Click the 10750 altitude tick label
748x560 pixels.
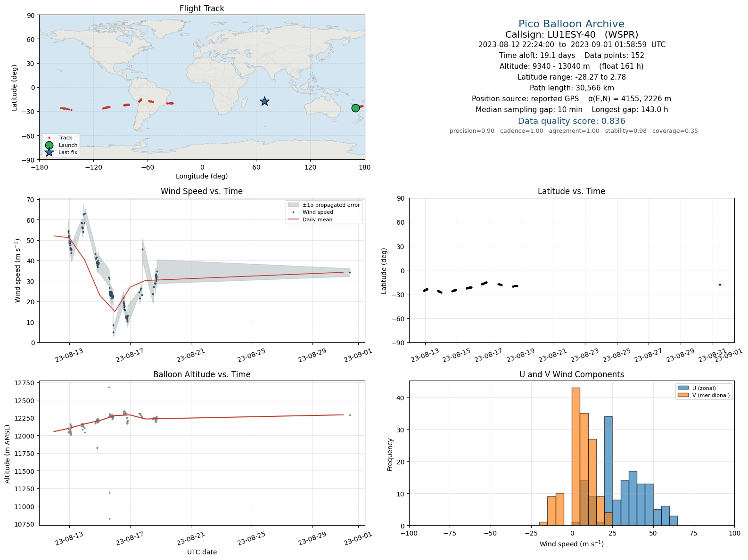(x=25, y=524)
